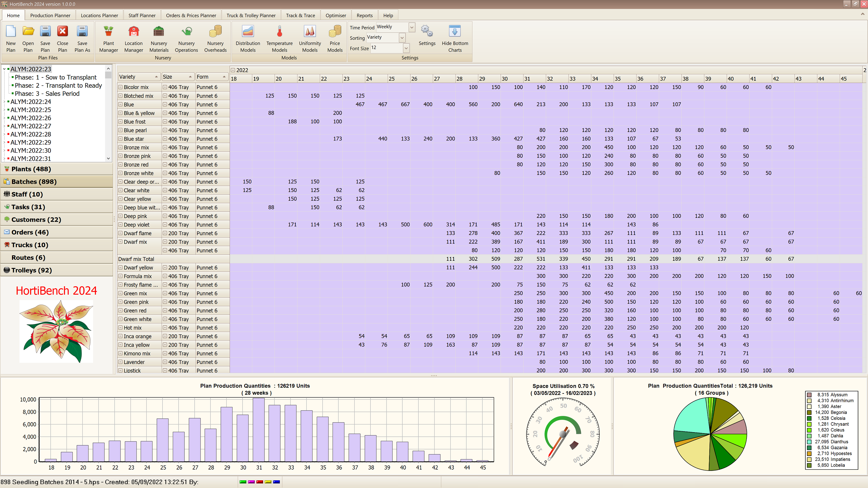
Task: Open the Optimiser tab
Action: (336, 15)
